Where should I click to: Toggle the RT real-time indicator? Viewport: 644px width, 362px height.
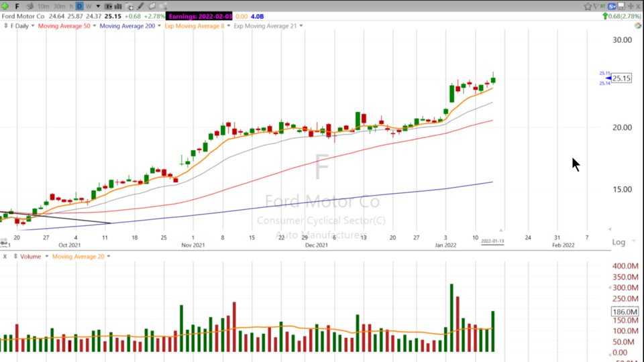[x=603, y=6]
